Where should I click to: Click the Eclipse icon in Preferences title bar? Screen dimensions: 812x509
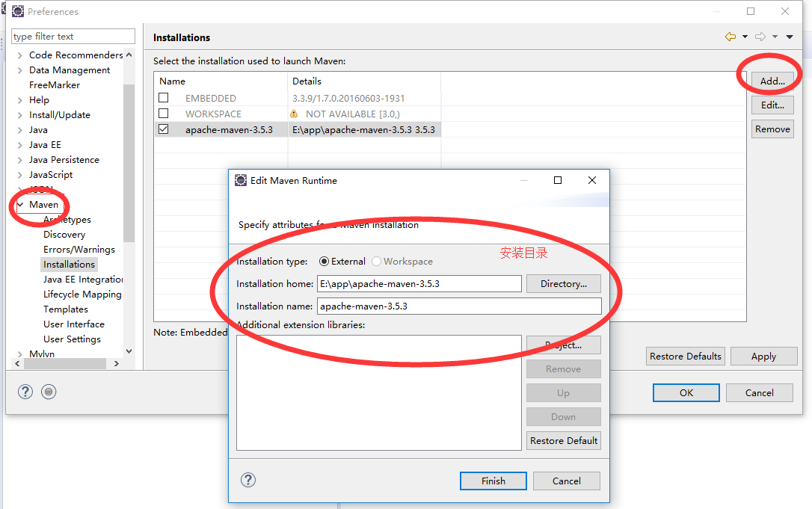pyautogui.click(x=18, y=11)
